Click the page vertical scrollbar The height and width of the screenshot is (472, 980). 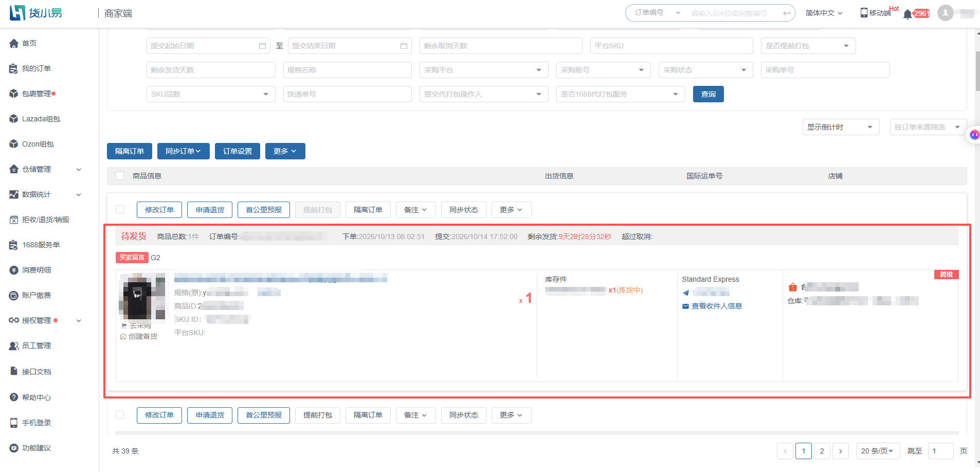coord(977,72)
